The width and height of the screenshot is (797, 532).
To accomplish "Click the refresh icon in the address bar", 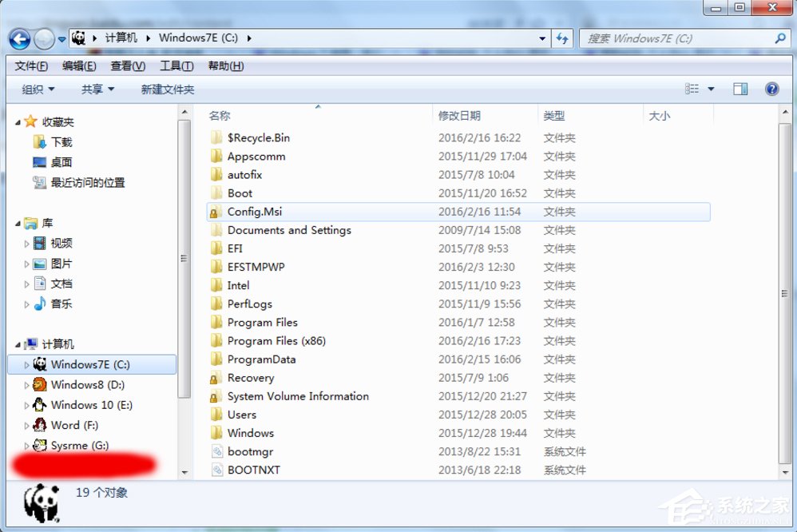I will coord(563,38).
